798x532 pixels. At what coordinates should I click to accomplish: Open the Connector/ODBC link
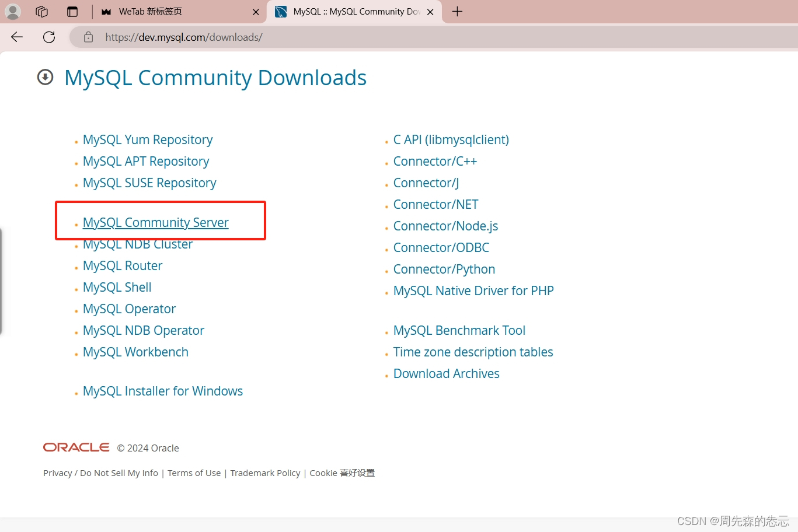tap(441, 248)
